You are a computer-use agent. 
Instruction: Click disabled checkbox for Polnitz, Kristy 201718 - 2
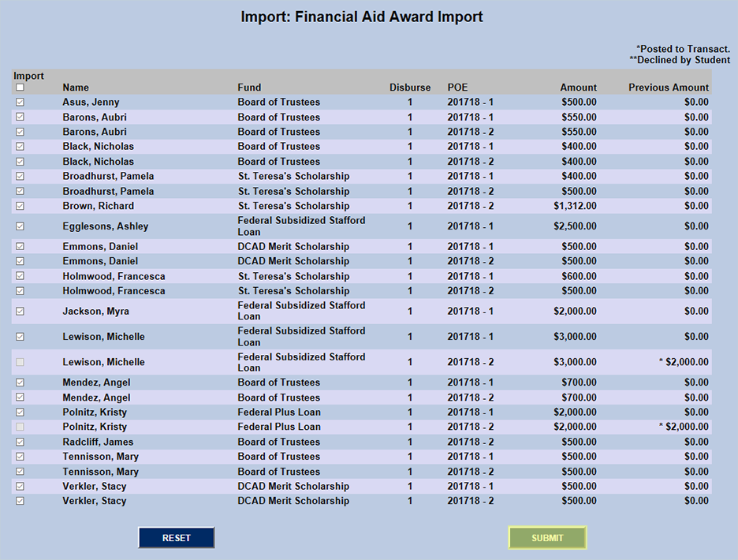[x=20, y=427]
